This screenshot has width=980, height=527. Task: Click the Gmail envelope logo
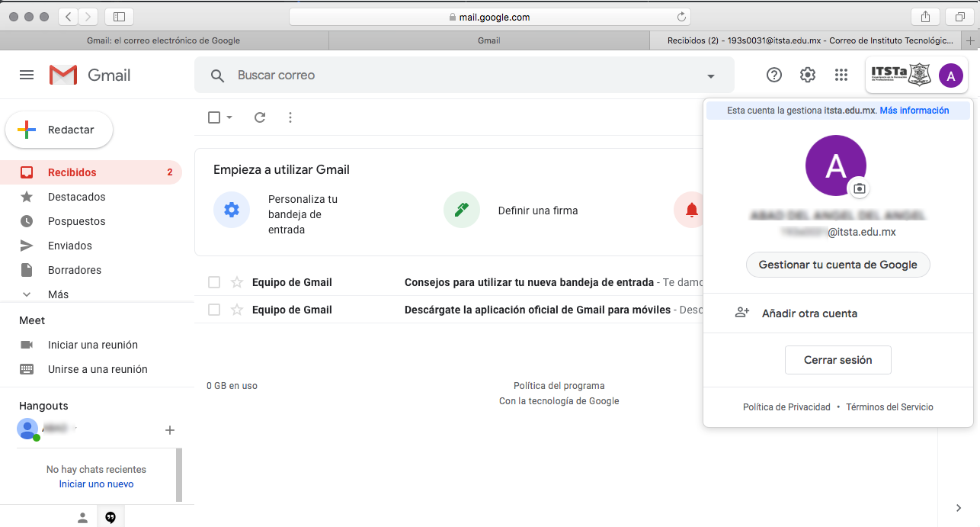63,75
